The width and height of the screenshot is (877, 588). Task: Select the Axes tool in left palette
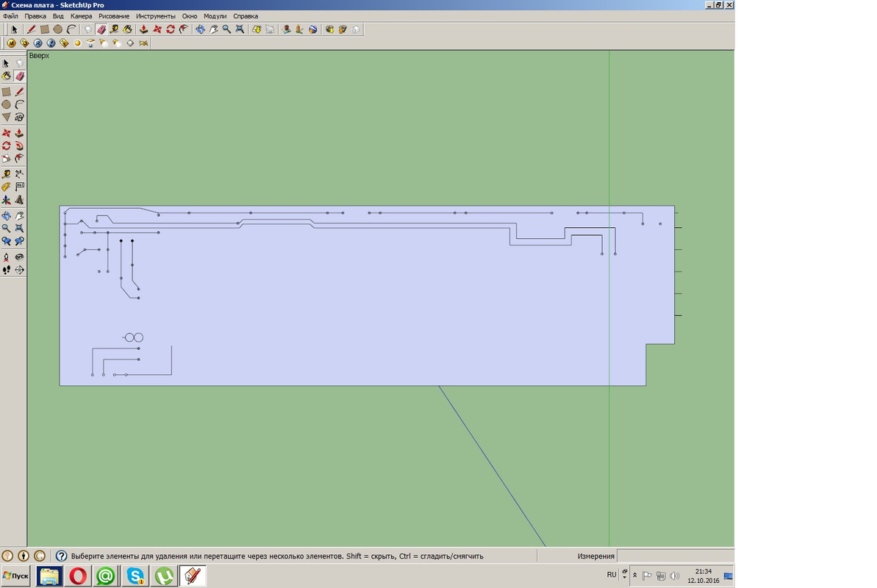pos(6,201)
